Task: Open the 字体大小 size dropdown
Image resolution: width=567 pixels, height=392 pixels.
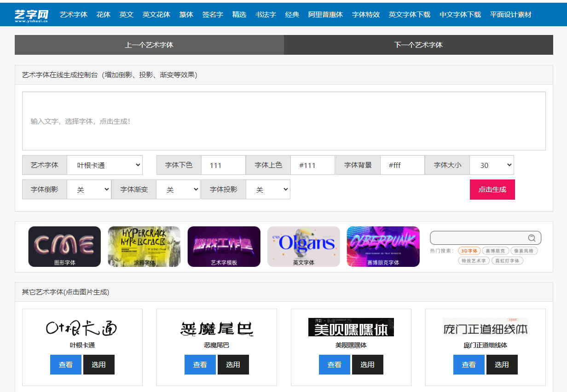Action: point(492,165)
